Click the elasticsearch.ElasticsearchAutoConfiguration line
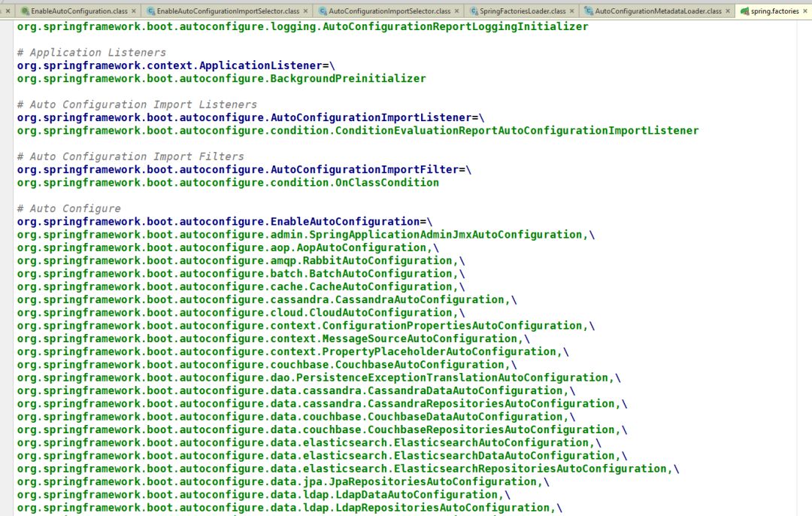 point(309,442)
